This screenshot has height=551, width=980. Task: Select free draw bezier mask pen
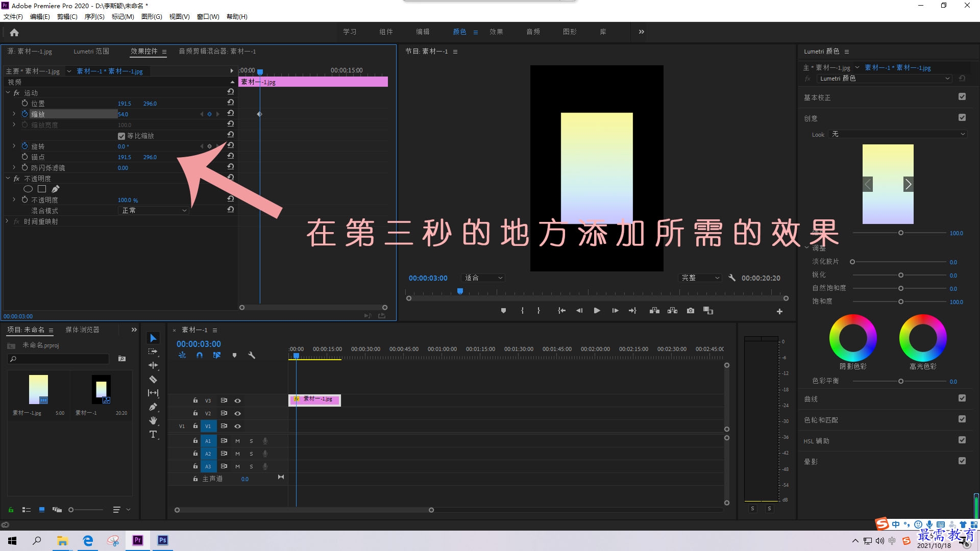pos(55,189)
